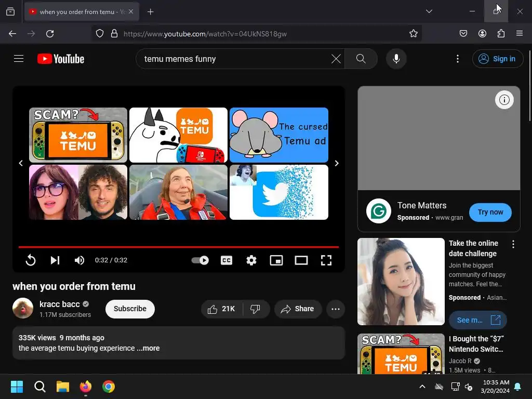This screenshot has height=399, width=532.
Task: Open ad info icon on sponsored banner
Action: tap(504, 100)
